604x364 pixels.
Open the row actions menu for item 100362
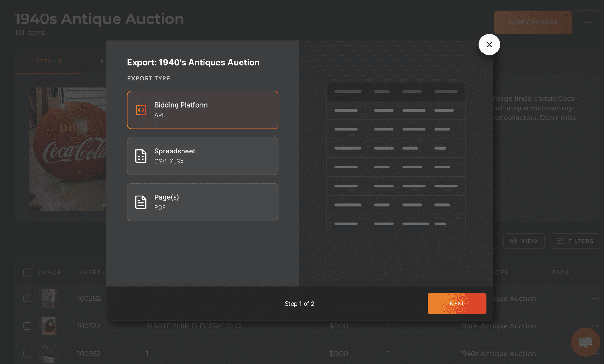[595, 354]
